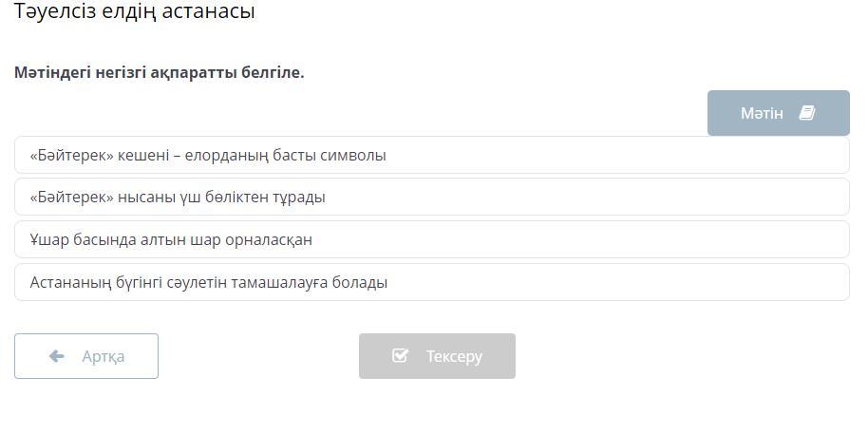
Task: Click the checkmark icon beside Тексеру
Action: [x=400, y=356]
